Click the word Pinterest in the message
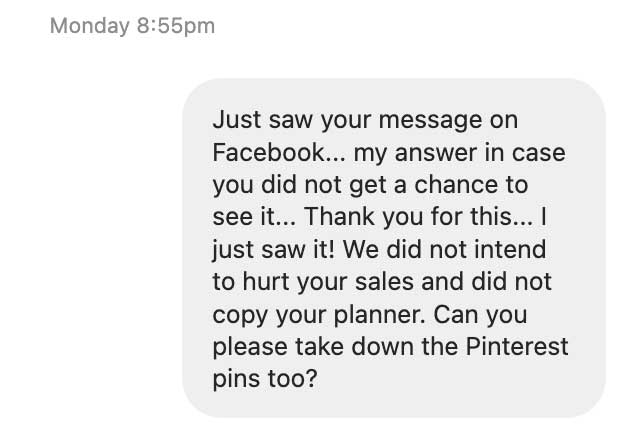Image resolution: width=630 pixels, height=440 pixels. click(517, 346)
